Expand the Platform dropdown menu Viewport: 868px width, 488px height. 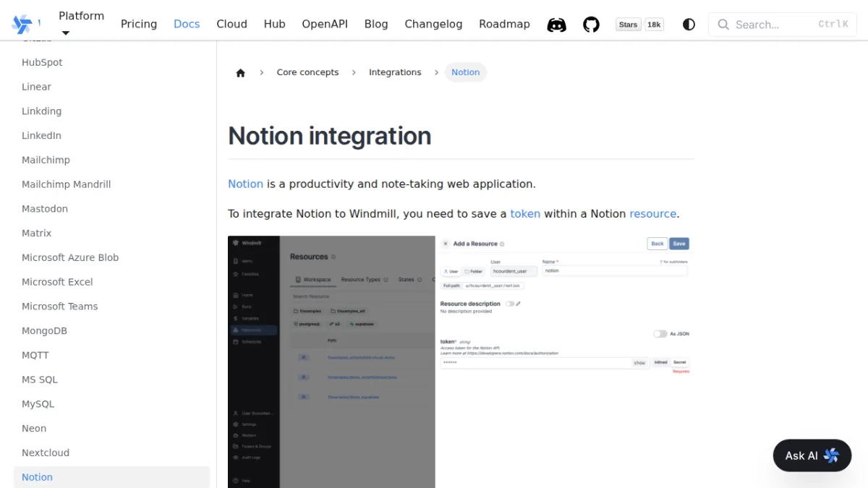pyautogui.click(x=81, y=24)
